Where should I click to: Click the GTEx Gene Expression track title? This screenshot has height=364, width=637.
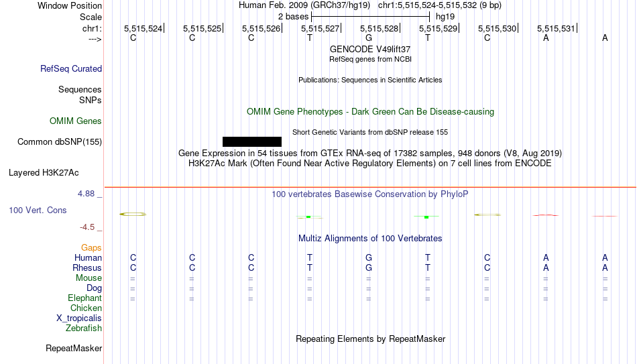(x=370, y=153)
